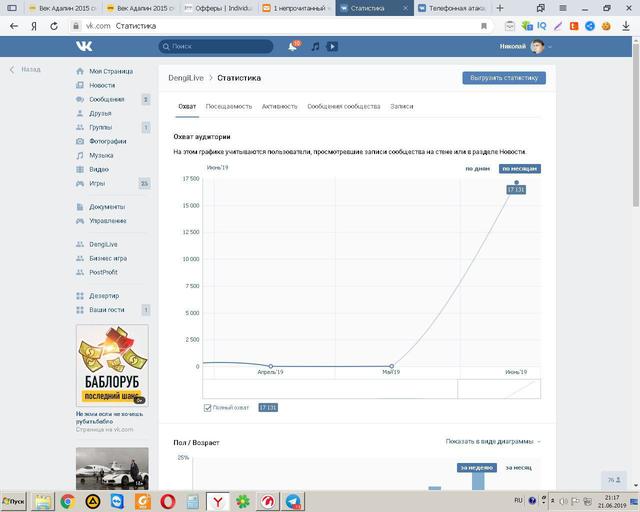Click the video play icon in header

coord(332,47)
